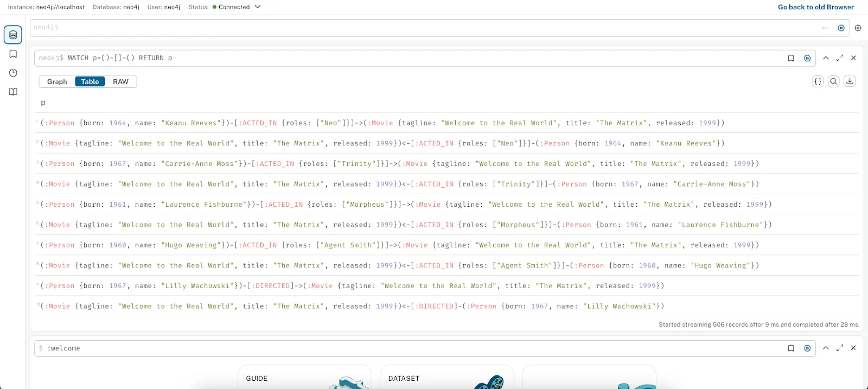
Task: Expand MATCH frame to fullscreen
Action: point(840,58)
